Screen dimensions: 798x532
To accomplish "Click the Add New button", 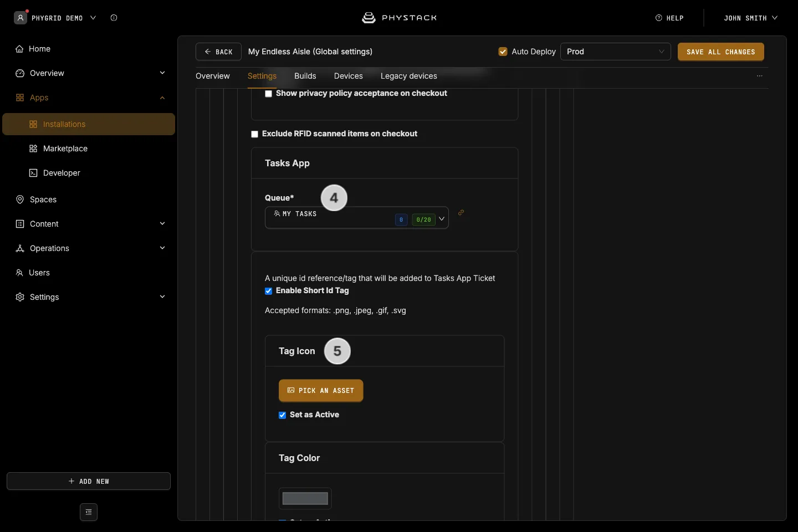I will tap(89, 481).
